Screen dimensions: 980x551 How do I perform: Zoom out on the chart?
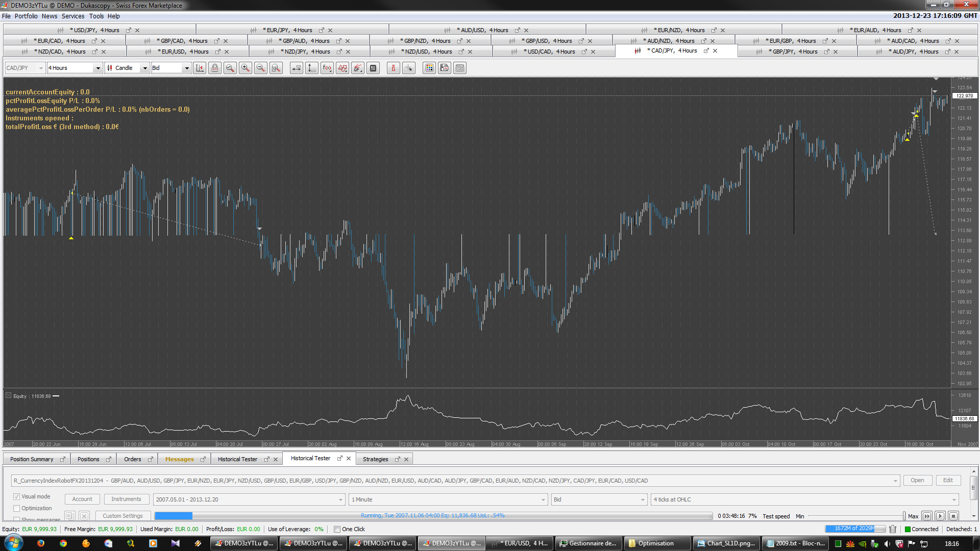click(261, 68)
